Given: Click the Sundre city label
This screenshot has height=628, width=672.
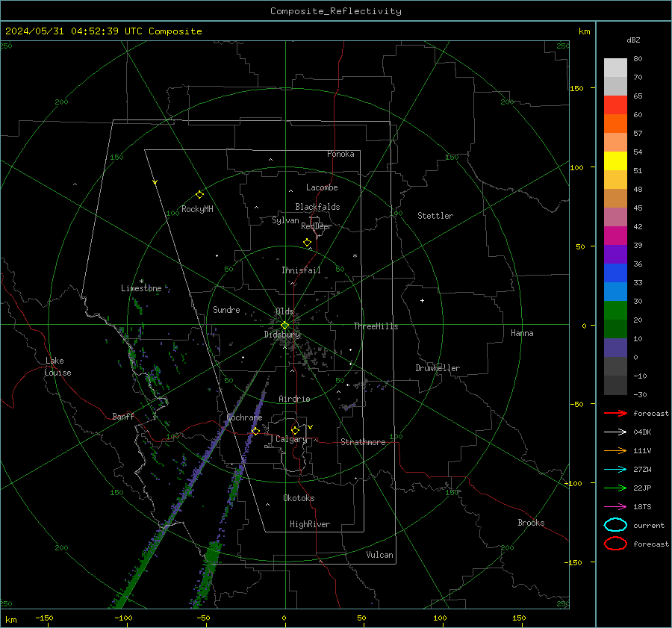Looking at the screenshot, I should click(226, 309).
